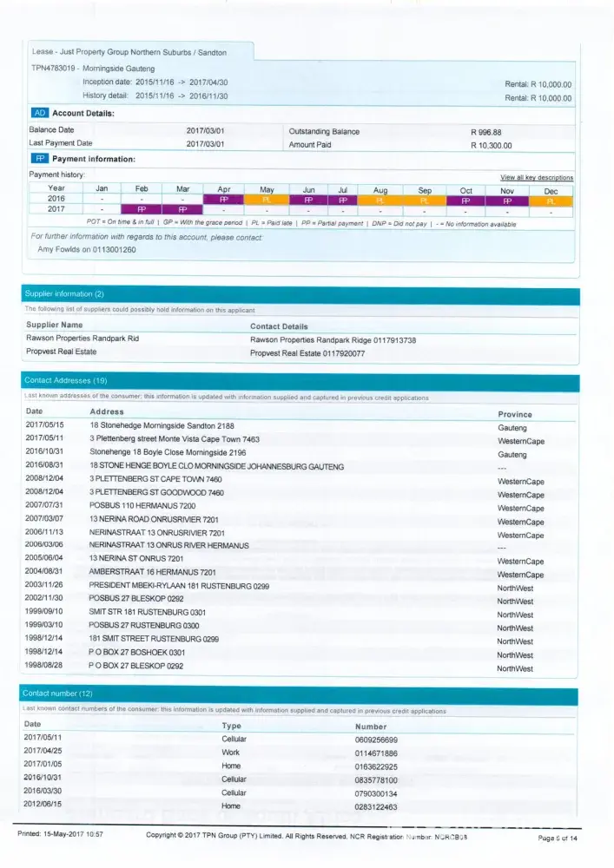Open the Lease - Just Property Group tab

tap(129, 52)
